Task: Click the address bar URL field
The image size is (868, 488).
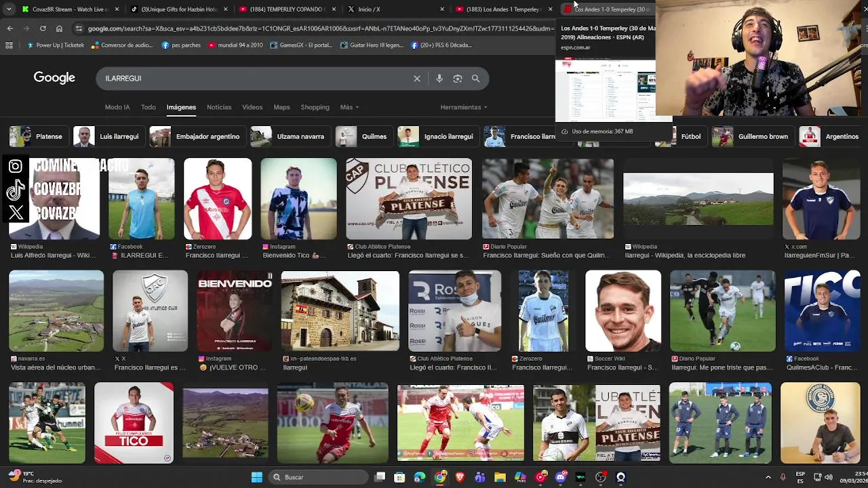Action: pyautogui.click(x=319, y=28)
